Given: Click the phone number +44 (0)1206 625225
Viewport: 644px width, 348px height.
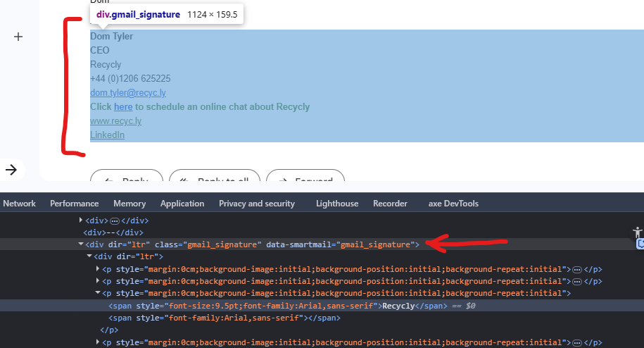Looking at the screenshot, I should [130, 78].
